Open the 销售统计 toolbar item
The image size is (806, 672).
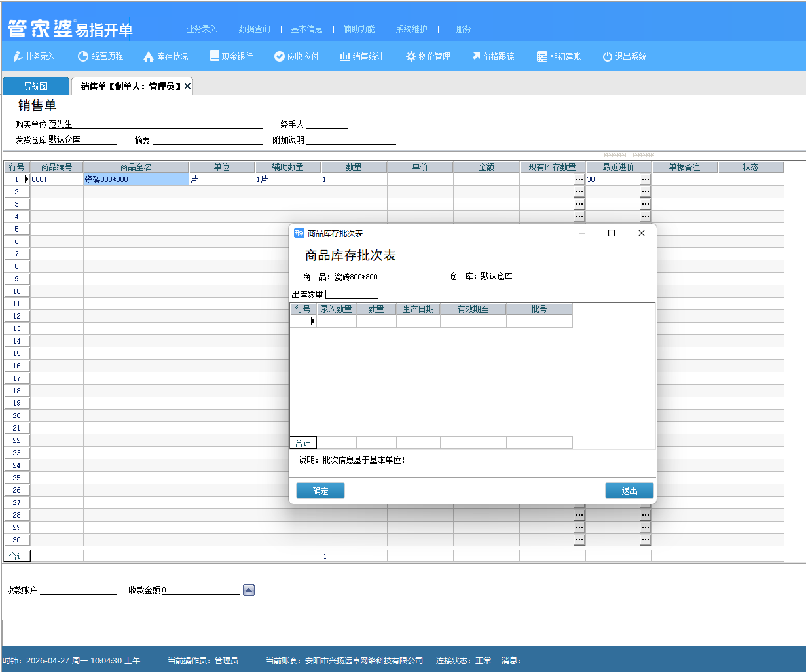tap(362, 56)
